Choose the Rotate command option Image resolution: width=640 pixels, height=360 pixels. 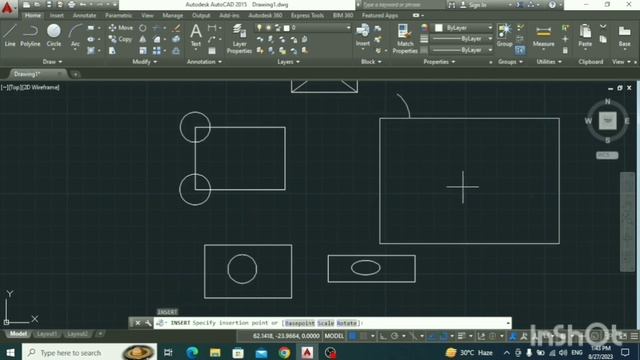[346, 323]
